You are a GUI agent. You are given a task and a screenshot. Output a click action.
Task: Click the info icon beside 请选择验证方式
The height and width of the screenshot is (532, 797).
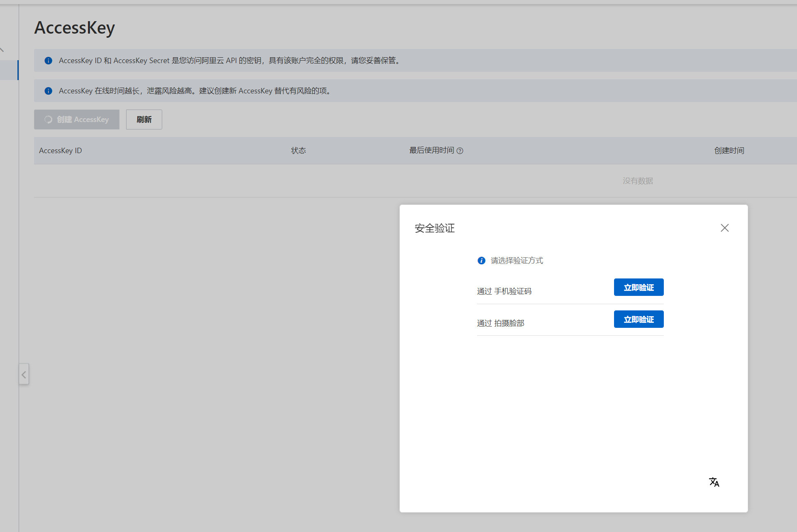(x=481, y=260)
